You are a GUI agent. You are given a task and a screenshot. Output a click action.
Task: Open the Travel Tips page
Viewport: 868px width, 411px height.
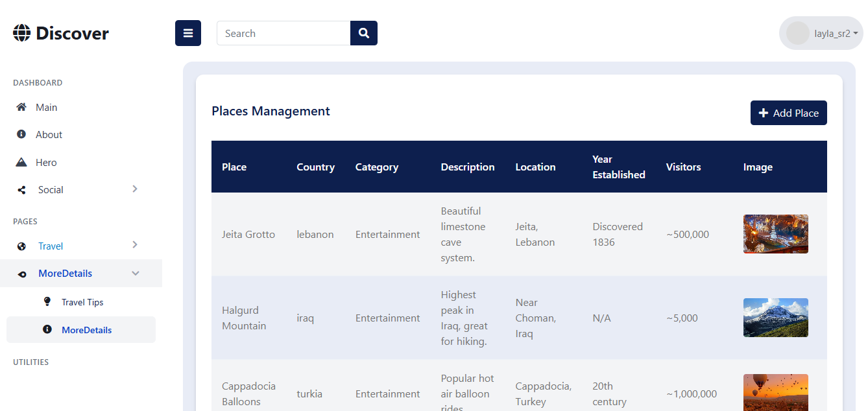[82, 302]
